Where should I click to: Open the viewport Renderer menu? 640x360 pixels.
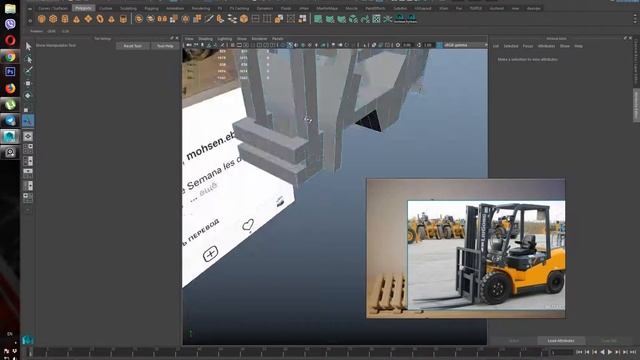pos(259,39)
